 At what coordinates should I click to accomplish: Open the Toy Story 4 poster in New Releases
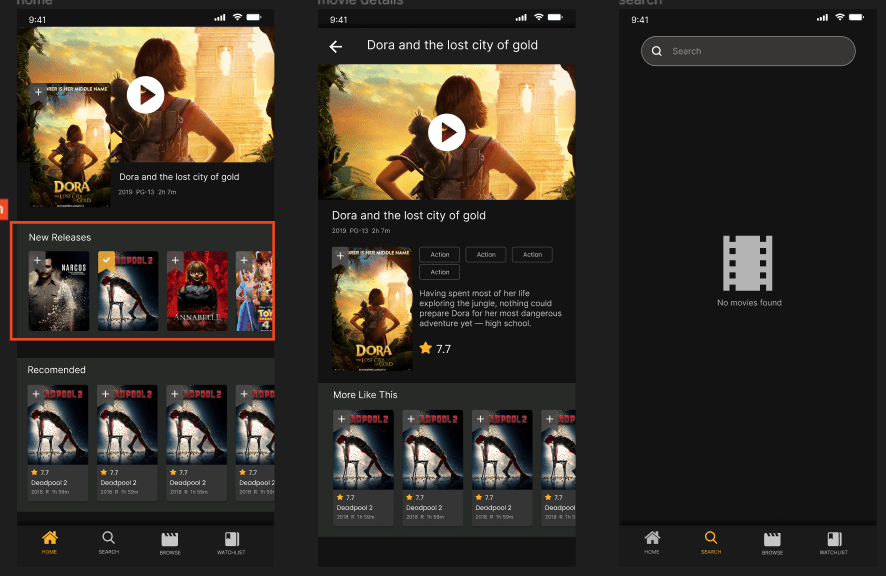pyautogui.click(x=254, y=292)
